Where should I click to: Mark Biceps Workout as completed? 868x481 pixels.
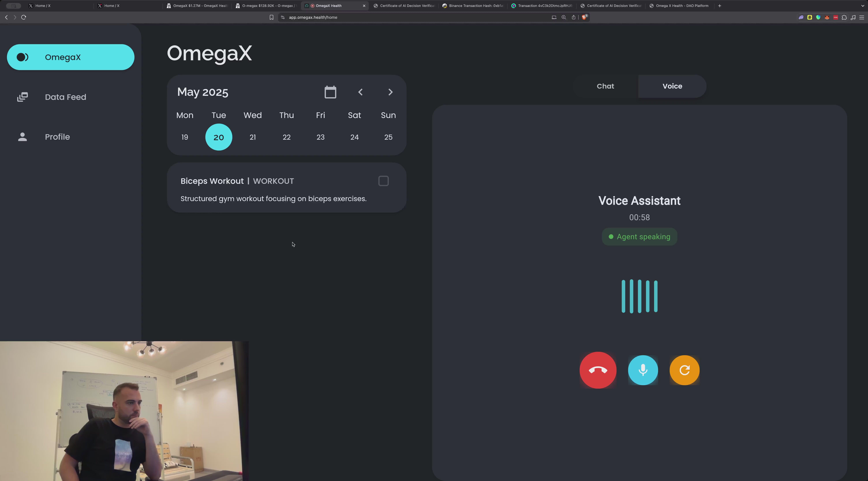(x=384, y=181)
